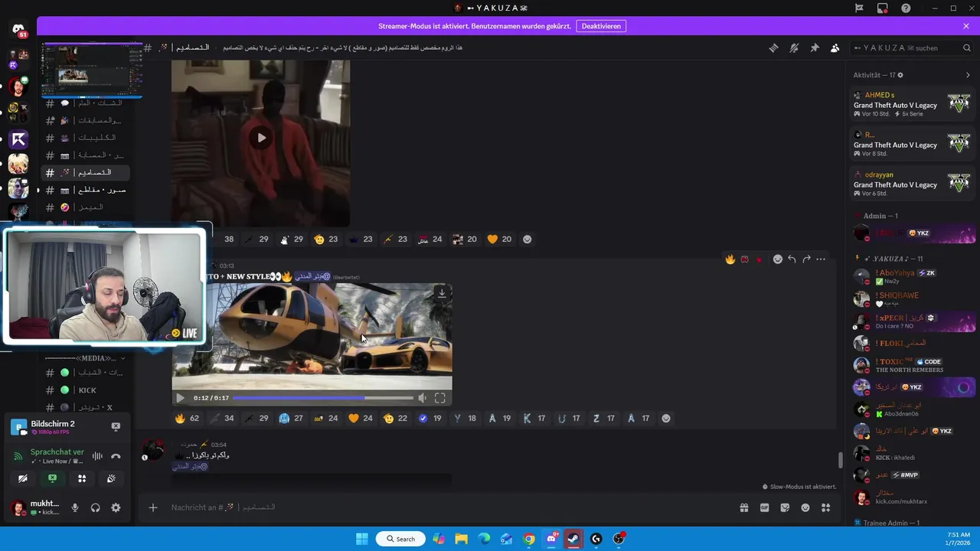This screenshot has width=980, height=551.
Task: Deafen with headphones icon in user panel
Action: [96, 507]
